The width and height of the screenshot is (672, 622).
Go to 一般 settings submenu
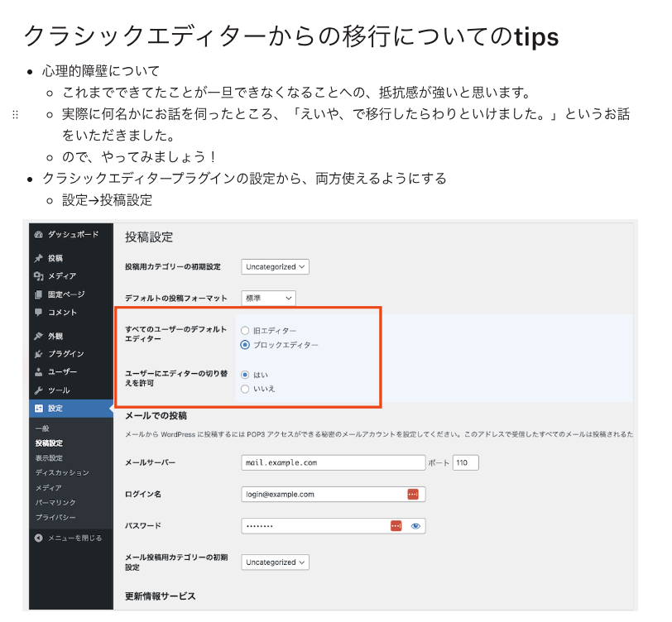pyautogui.click(x=42, y=428)
